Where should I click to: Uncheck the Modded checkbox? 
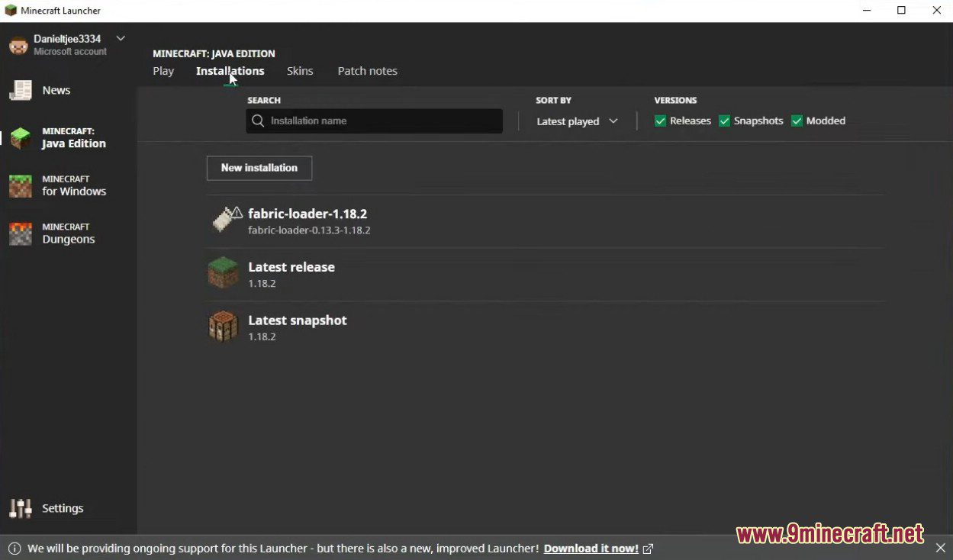[797, 121]
